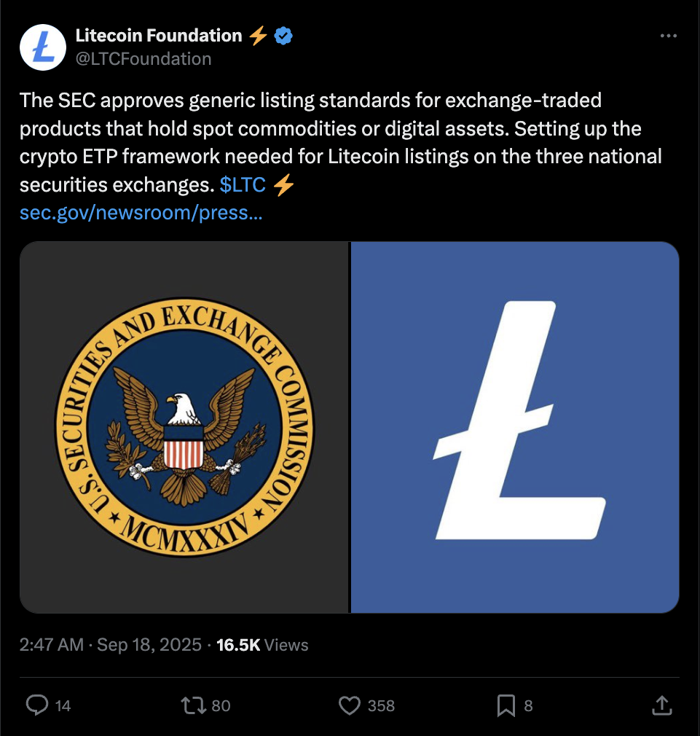Click the 80 reposts count
The width and height of the screenshot is (700, 736).
coord(221,705)
